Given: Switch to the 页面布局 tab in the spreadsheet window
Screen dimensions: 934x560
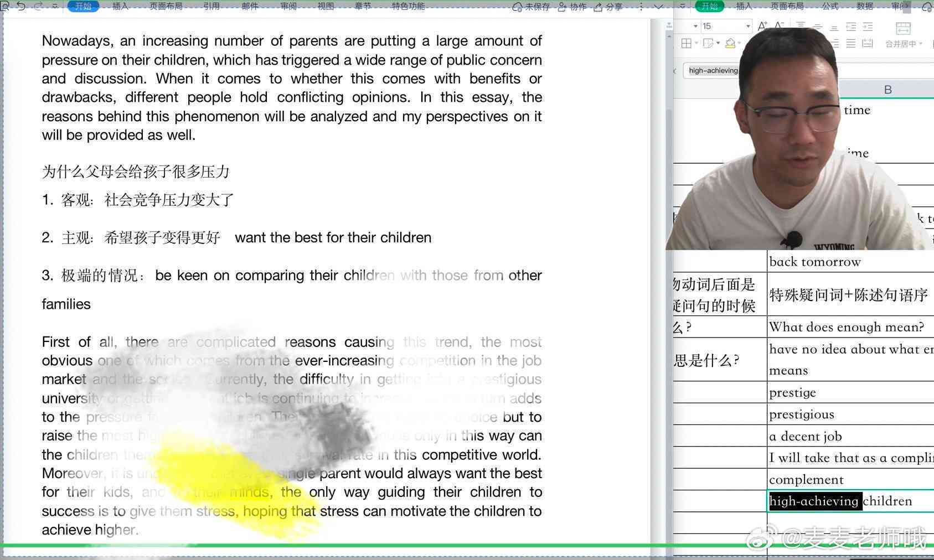Looking at the screenshot, I should pyautogui.click(x=787, y=6).
